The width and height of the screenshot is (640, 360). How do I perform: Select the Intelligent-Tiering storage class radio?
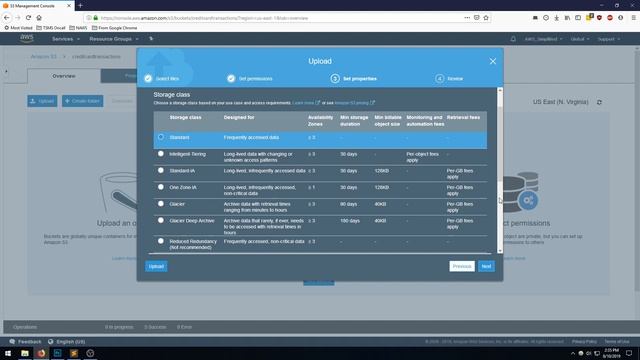(161, 154)
